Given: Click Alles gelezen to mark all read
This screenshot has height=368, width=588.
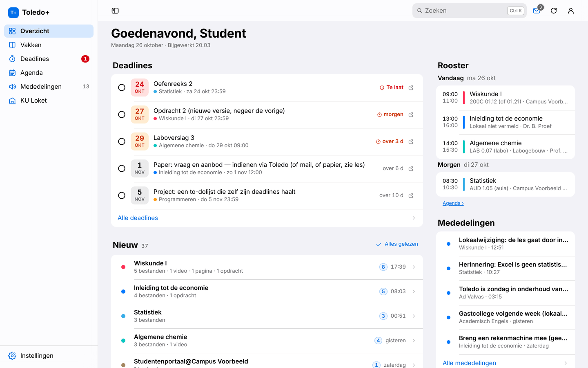Looking at the screenshot, I should pyautogui.click(x=397, y=244).
